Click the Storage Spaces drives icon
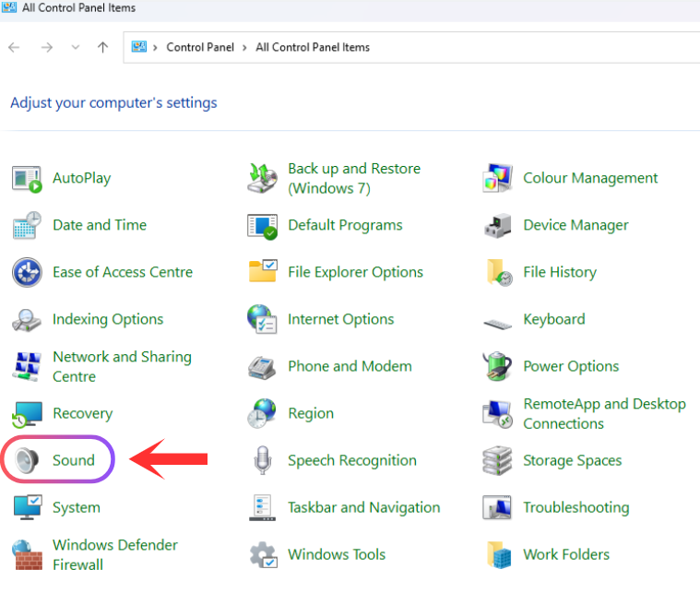 497,461
